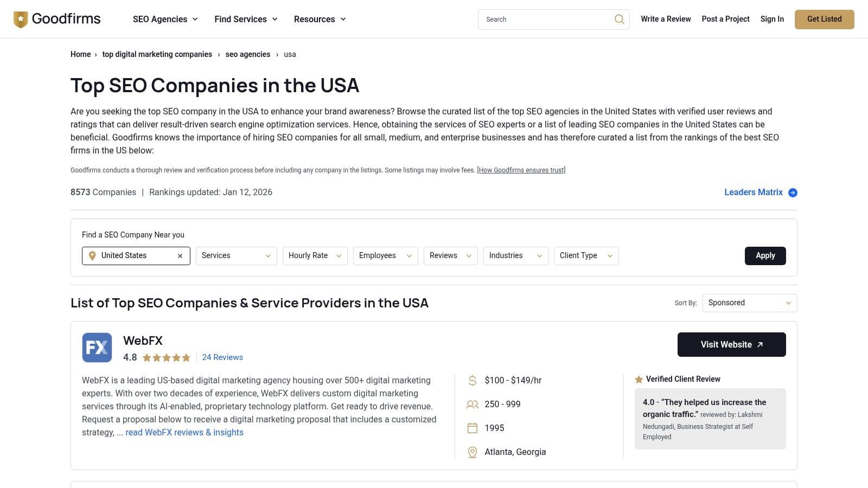Click the Goodfirms shield logo
The width and height of the screenshot is (868, 488).
21,20
